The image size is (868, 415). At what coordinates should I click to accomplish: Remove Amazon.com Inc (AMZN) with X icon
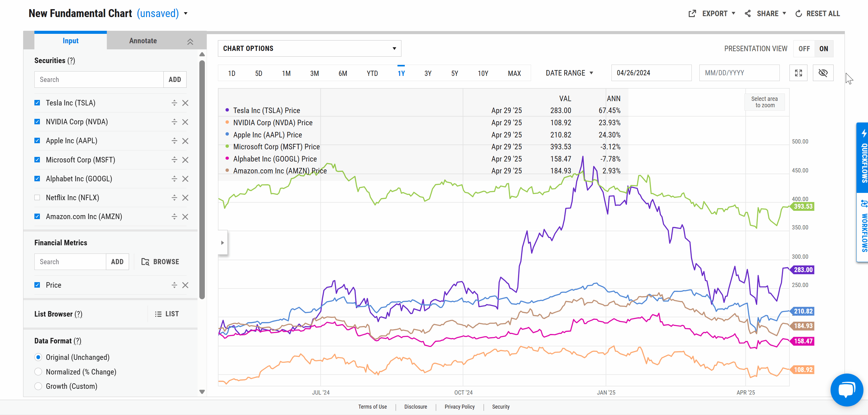[185, 216]
